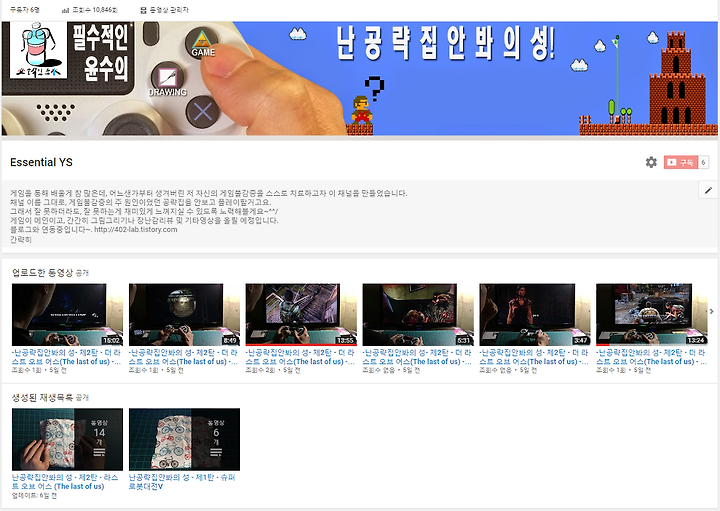Open video thumbnail with 13:24 duration
This screenshot has width=720, height=511.
pos(651,314)
